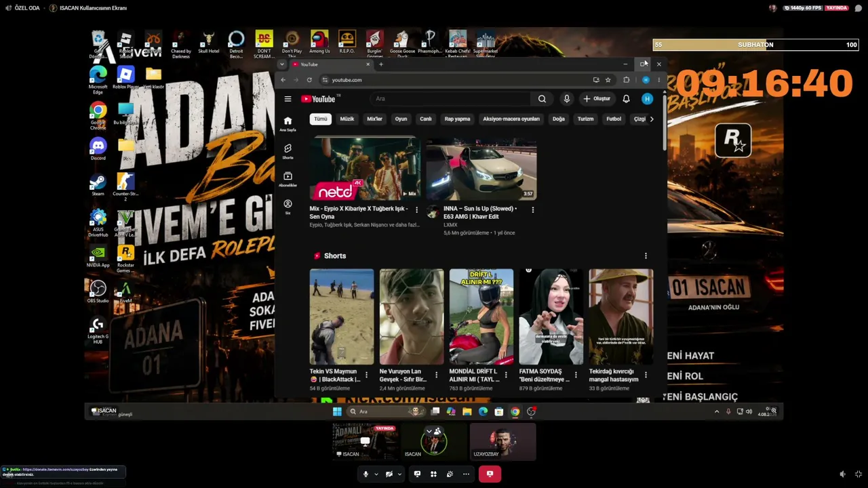Open OBS Studio desktop shortcut

[x=98, y=291]
